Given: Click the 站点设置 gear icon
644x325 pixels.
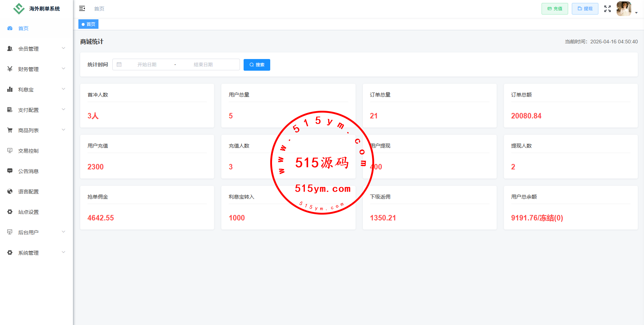Looking at the screenshot, I should pyautogui.click(x=10, y=212).
